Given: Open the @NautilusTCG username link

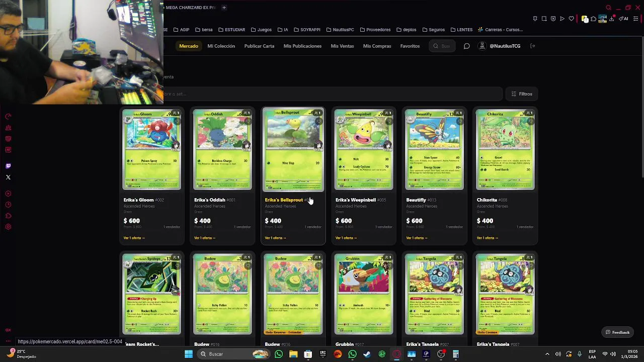Looking at the screenshot, I should [x=505, y=46].
